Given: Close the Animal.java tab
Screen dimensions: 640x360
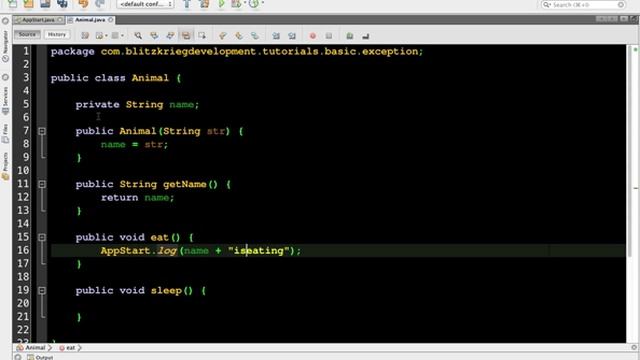Looking at the screenshot, I should [111, 20].
